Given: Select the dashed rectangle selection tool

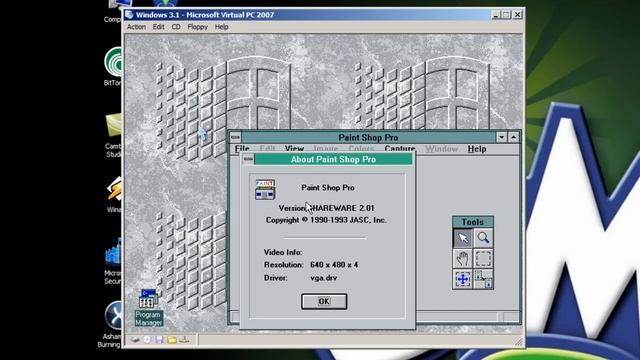Looking at the screenshot, I should 483,258.
